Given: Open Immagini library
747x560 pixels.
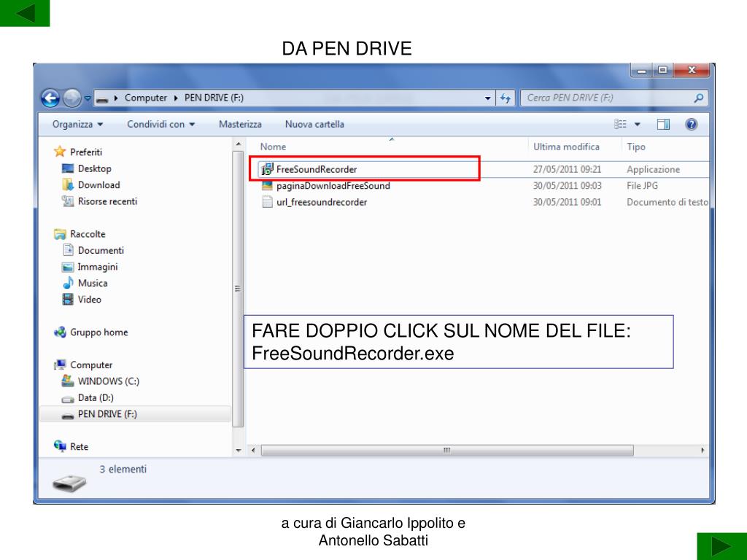Looking at the screenshot, I should pos(98,267).
